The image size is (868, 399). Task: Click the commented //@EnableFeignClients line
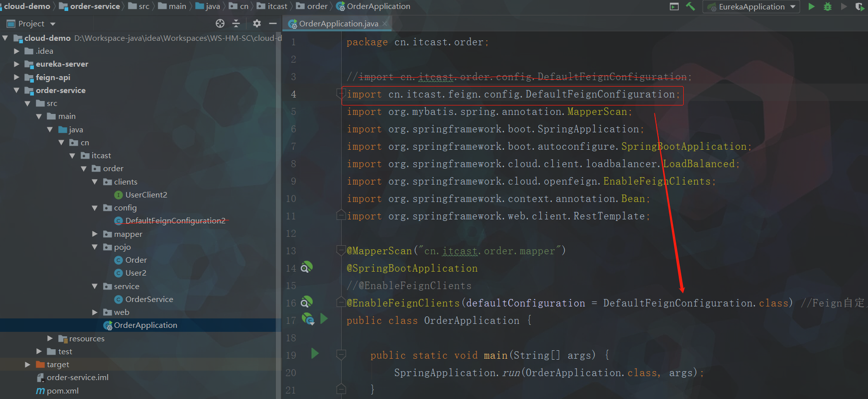(x=409, y=286)
